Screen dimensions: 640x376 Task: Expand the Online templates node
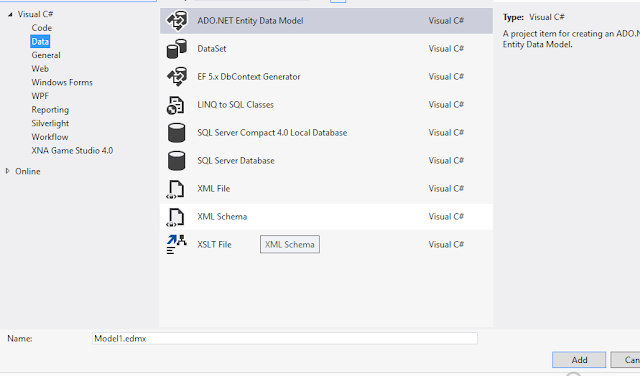[7, 171]
